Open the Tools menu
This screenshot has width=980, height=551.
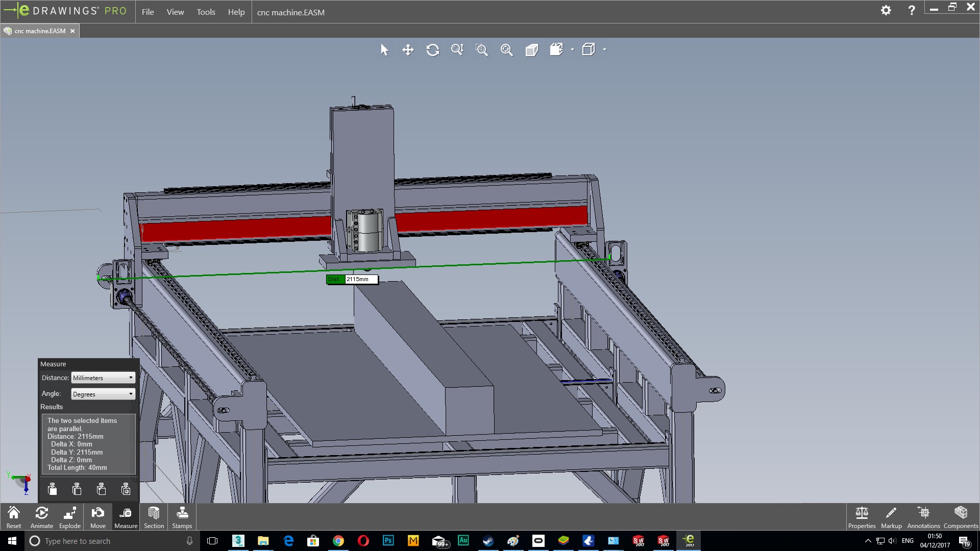206,12
